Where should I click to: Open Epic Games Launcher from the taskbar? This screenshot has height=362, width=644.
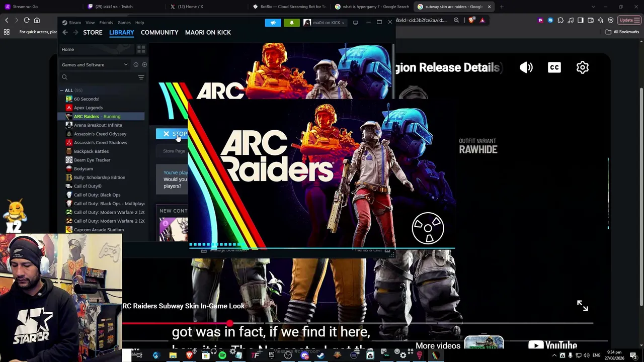(x=271, y=355)
